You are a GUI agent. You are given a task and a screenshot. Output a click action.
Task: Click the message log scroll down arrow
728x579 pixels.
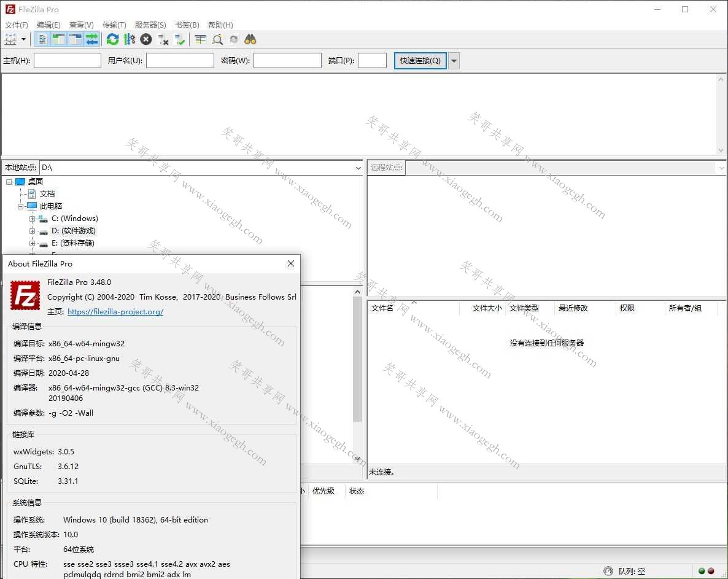(x=721, y=150)
